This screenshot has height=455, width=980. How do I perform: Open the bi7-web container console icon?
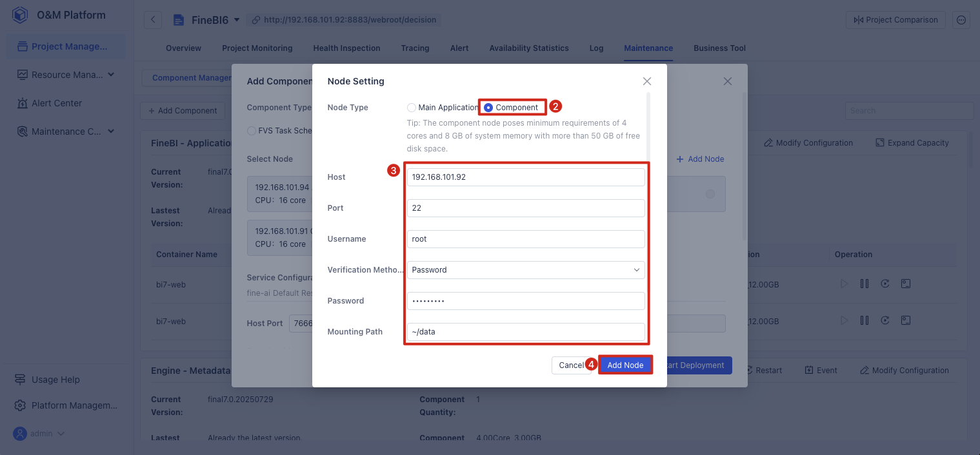point(906,284)
